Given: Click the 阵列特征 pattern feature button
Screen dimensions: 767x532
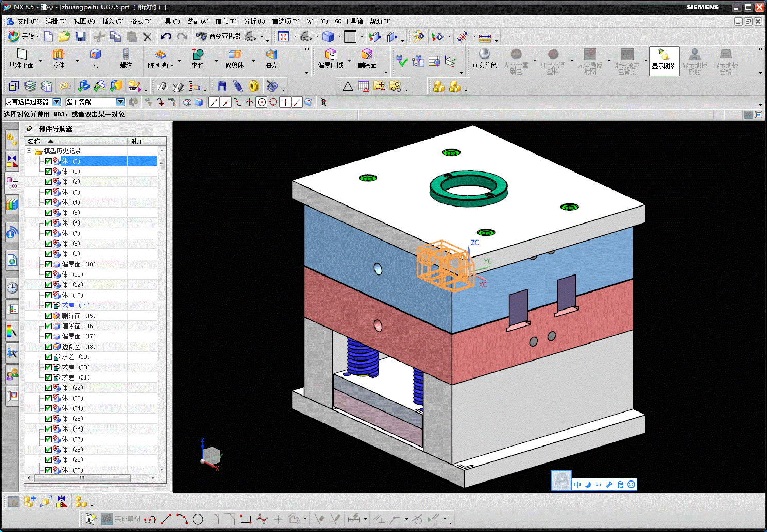Looking at the screenshot, I should tap(160, 59).
